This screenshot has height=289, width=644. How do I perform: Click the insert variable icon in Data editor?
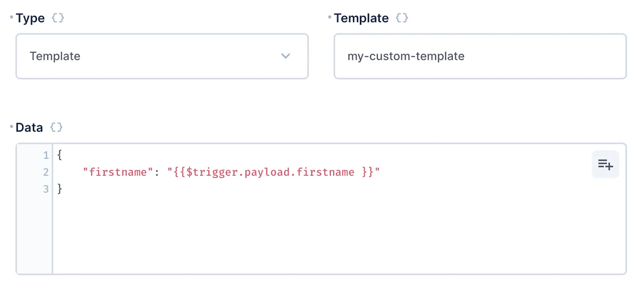coord(605,164)
